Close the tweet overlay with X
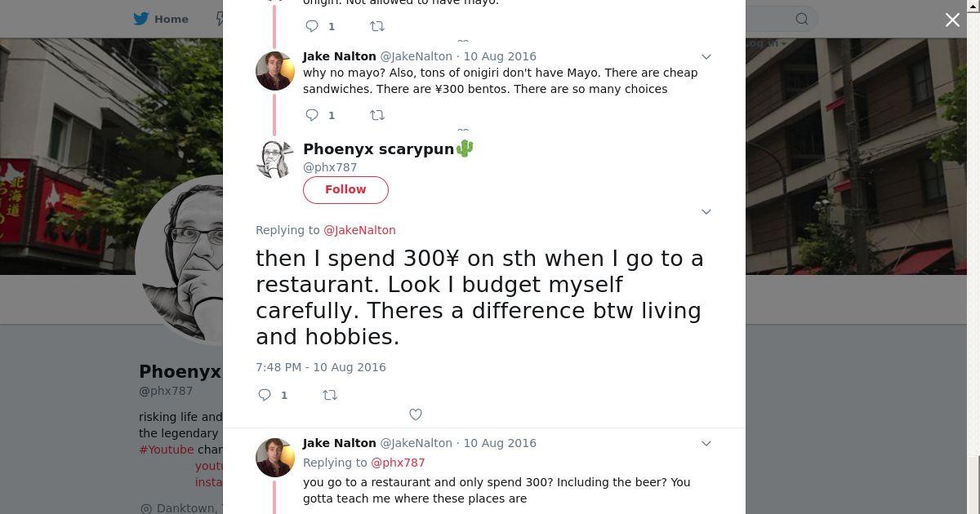 point(952,20)
